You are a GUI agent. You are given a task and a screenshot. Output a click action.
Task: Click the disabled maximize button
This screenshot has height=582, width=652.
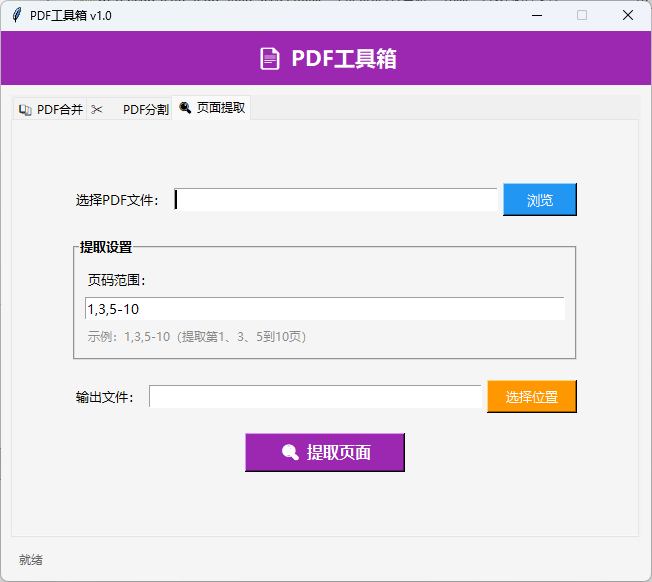point(582,15)
